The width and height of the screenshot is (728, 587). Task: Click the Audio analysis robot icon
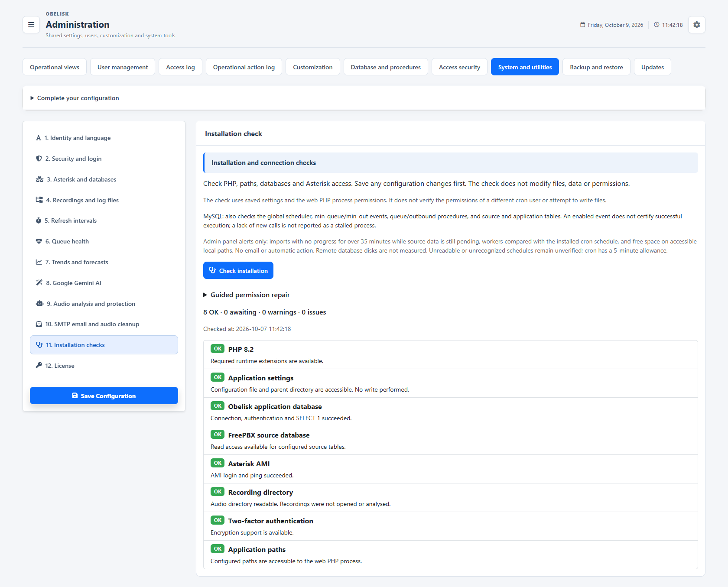click(x=39, y=304)
